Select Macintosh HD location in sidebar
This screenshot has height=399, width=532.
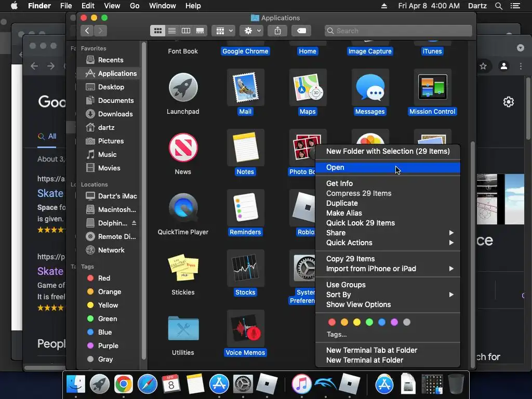click(x=108, y=210)
